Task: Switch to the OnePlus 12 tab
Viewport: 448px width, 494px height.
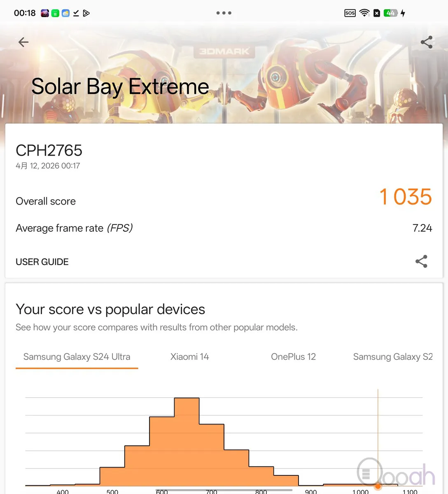Action: click(x=293, y=357)
